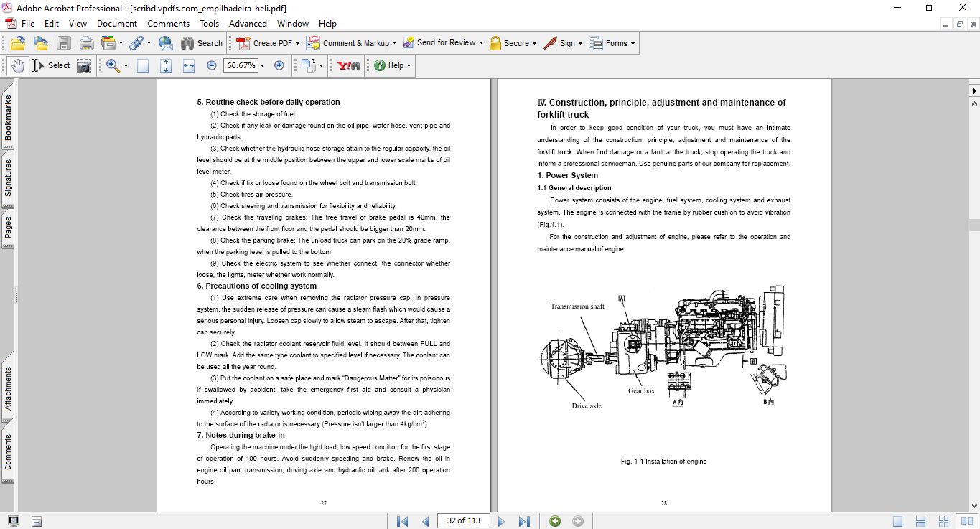The width and height of the screenshot is (980, 529).
Task: Click the Fit Width icon
Action: [x=189, y=65]
